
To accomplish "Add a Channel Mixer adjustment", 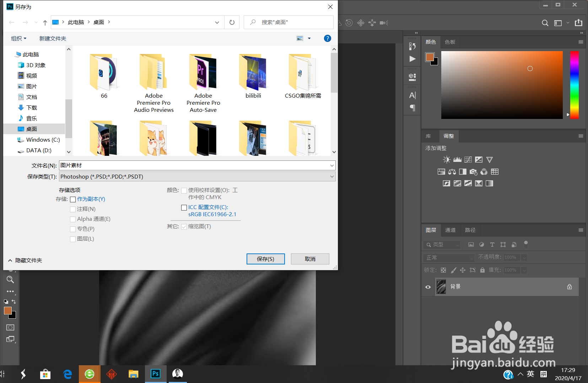I will (484, 172).
